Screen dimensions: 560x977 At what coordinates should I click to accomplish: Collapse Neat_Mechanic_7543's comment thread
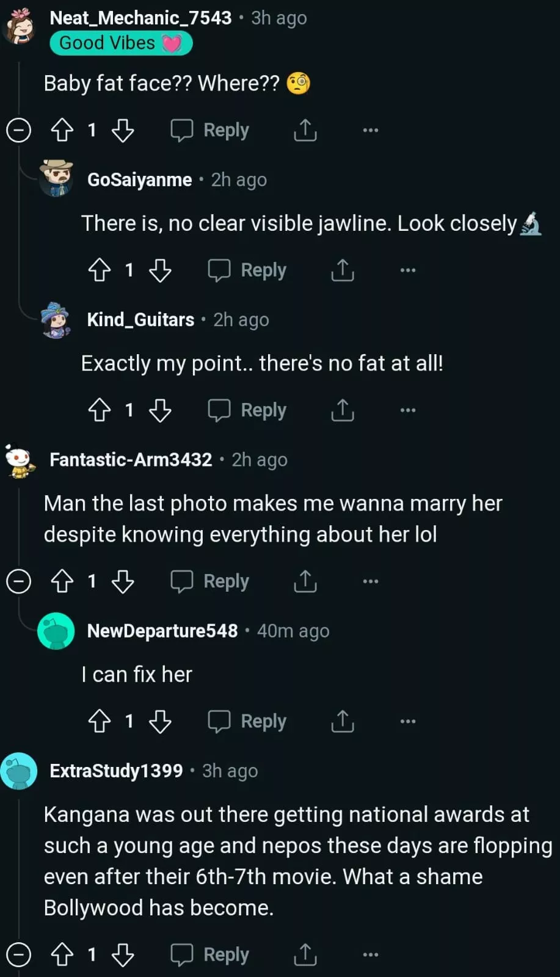(x=18, y=130)
